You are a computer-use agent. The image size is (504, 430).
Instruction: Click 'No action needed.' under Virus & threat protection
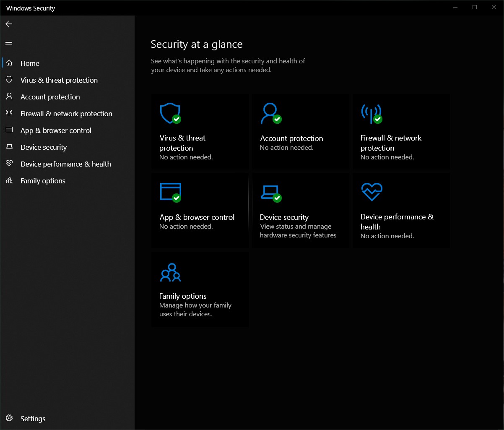tap(186, 157)
